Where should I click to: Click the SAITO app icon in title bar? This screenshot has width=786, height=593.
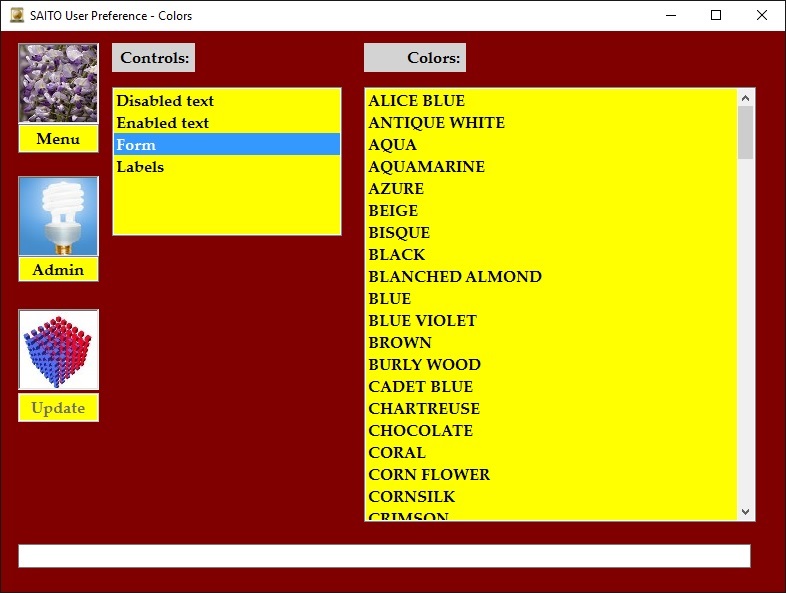tap(16, 15)
